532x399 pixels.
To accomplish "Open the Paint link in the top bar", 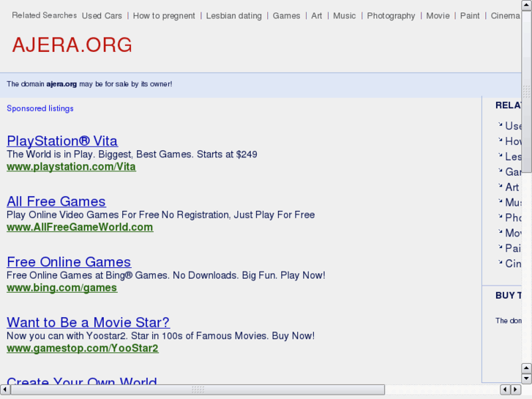I will (470, 15).
